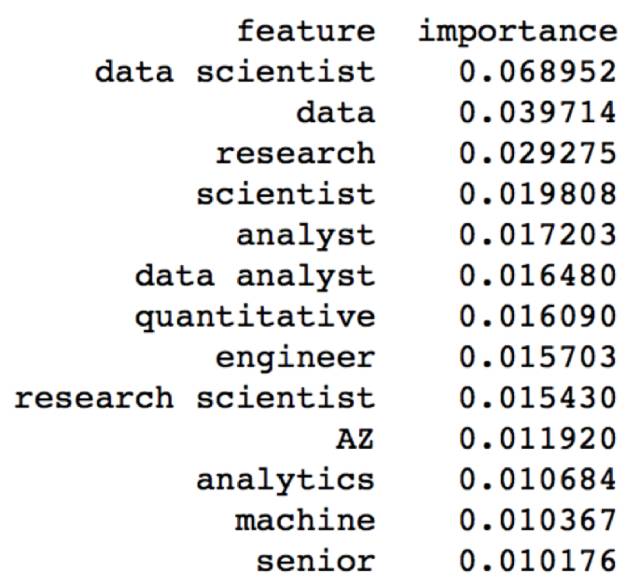Click the value 0.019808

click(x=538, y=195)
